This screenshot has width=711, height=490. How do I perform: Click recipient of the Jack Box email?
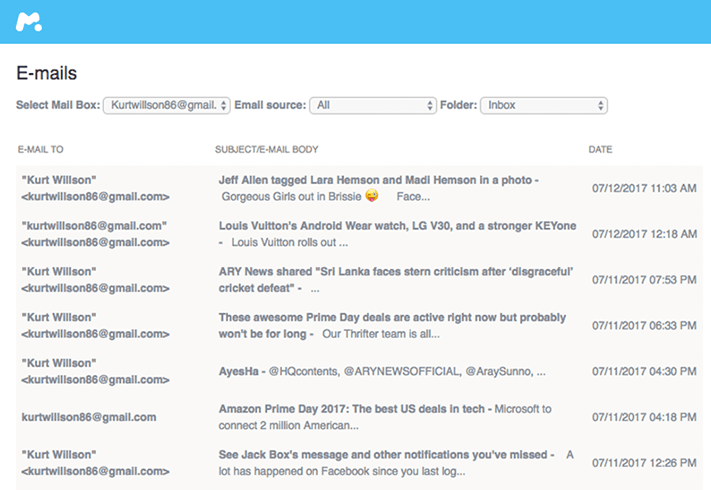pos(95,463)
